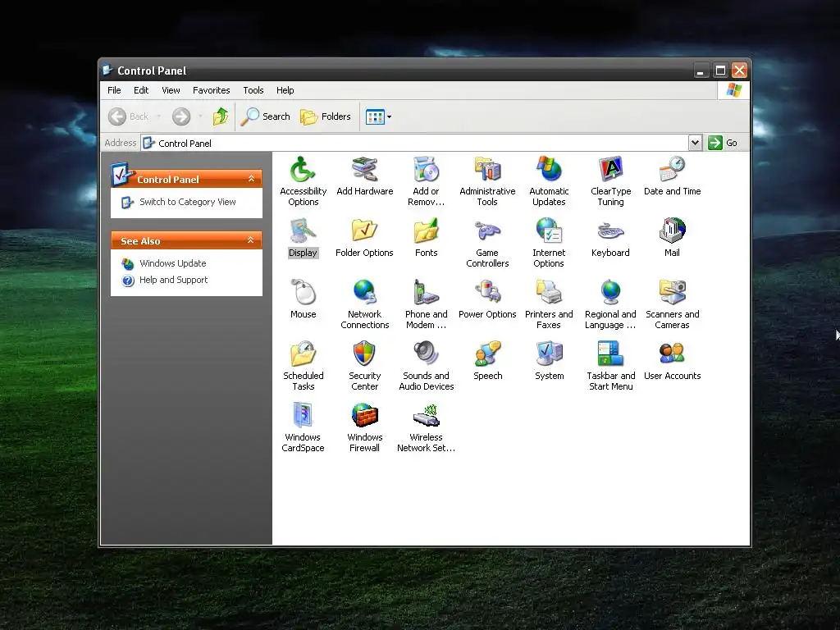
Task: Minimize the Control Panel window
Action: [700, 71]
